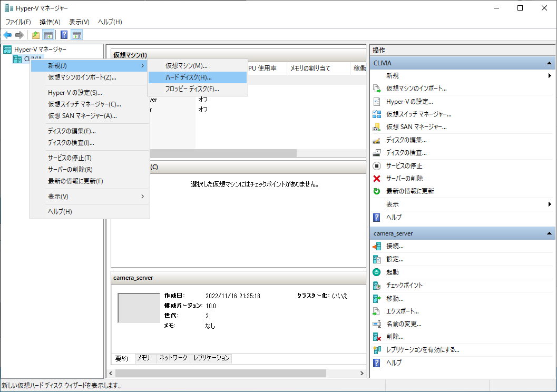Expand 表示 submenu arrow in Actions pane
Image resolution: width=557 pixels, height=392 pixels.
click(x=550, y=204)
